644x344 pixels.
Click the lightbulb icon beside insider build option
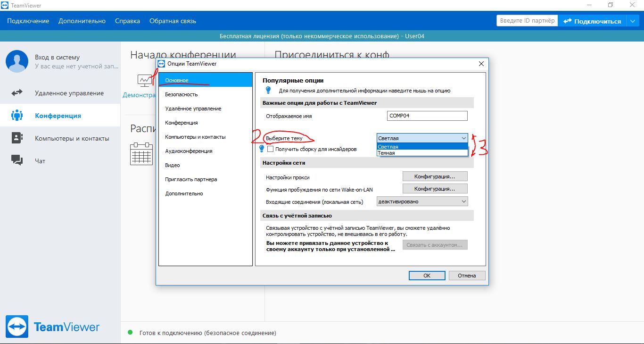point(262,149)
